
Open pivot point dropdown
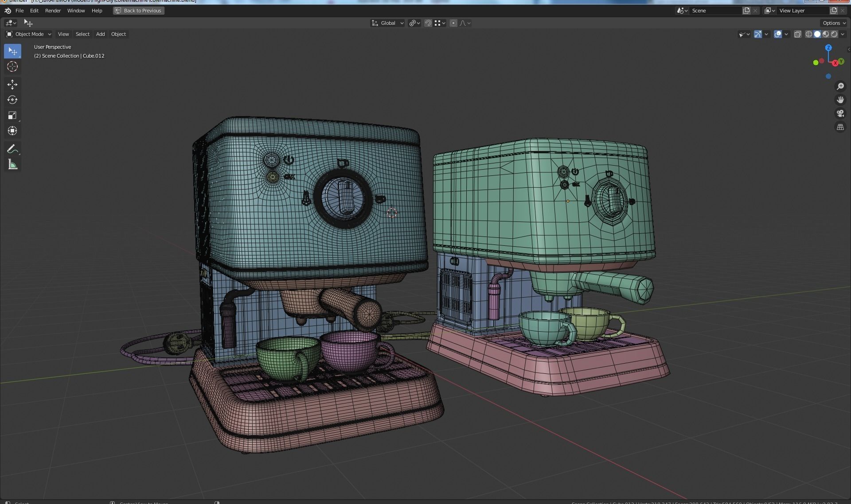pyautogui.click(x=415, y=23)
